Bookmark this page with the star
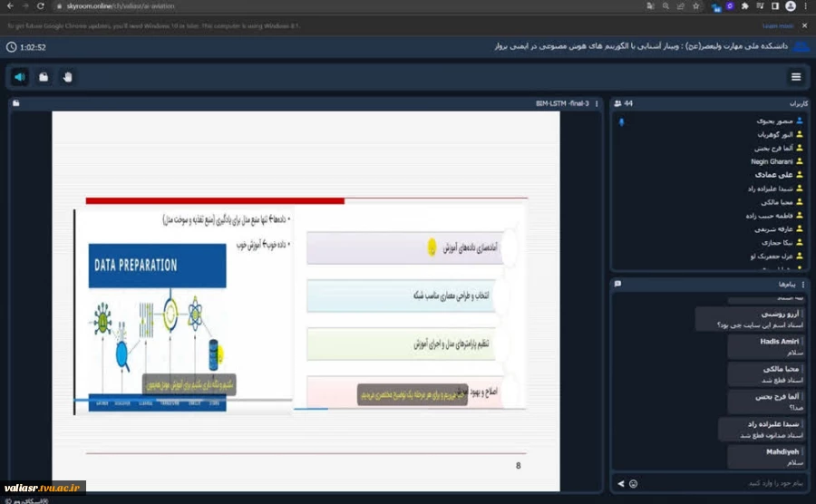The height and width of the screenshot is (504, 816). coord(695,6)
